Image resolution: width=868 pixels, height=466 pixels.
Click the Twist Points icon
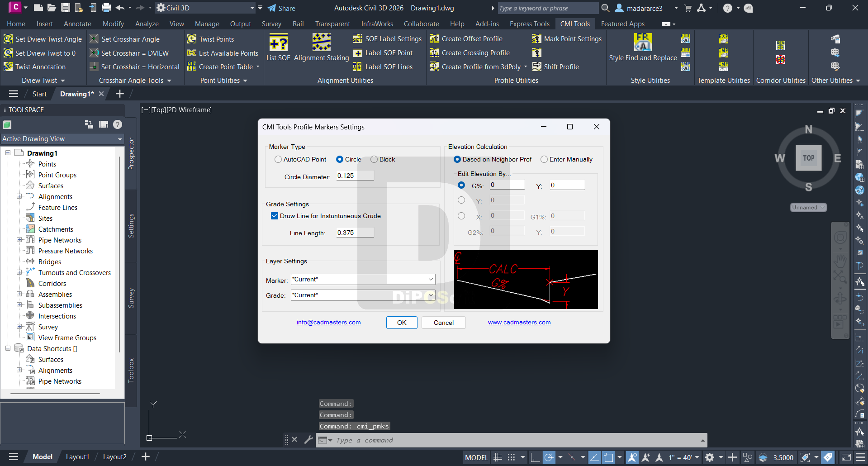click(192, 39)
